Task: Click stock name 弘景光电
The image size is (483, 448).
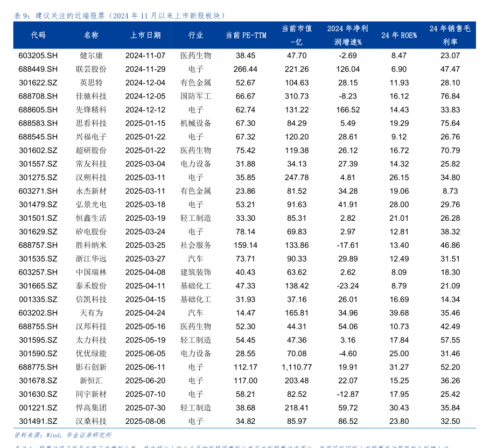Action: click(91, 205)
